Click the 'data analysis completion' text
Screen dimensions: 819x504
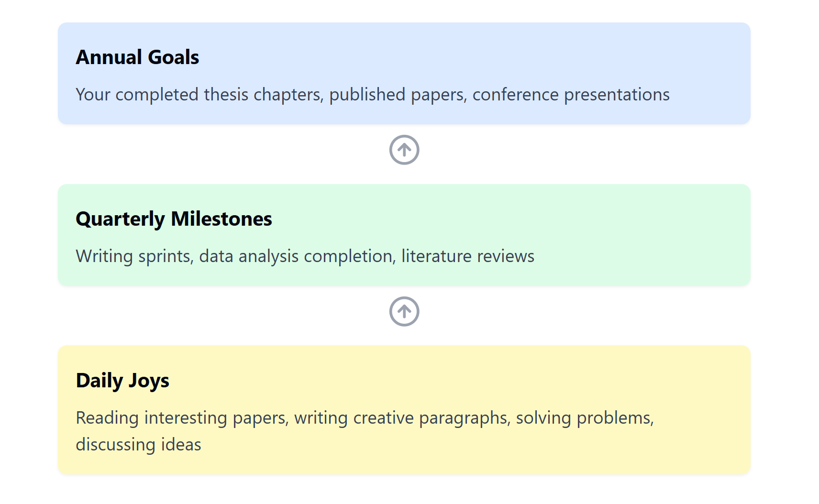296,256
